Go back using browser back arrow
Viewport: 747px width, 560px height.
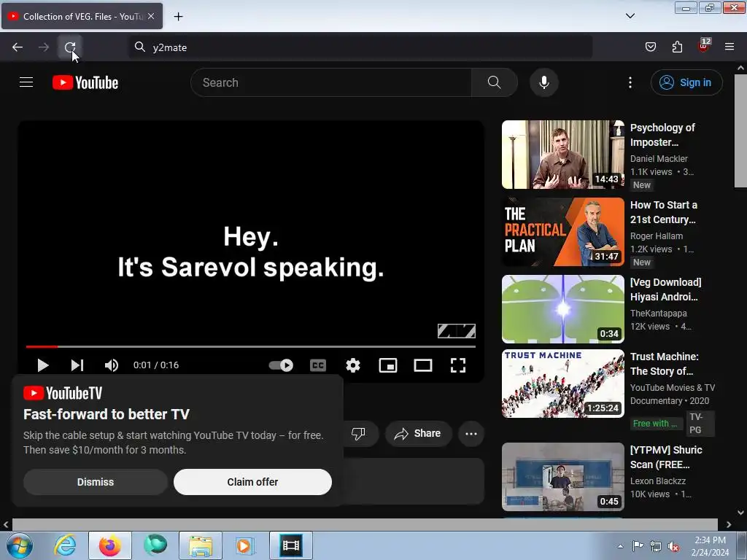click(18, 47)
